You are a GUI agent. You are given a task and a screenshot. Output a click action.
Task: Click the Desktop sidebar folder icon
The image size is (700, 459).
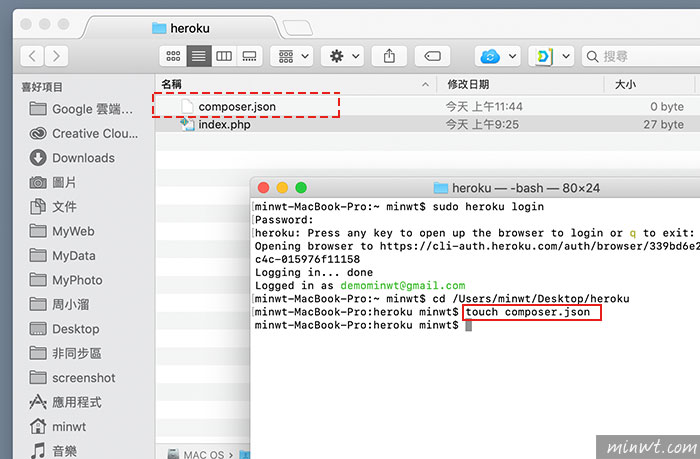38,329
